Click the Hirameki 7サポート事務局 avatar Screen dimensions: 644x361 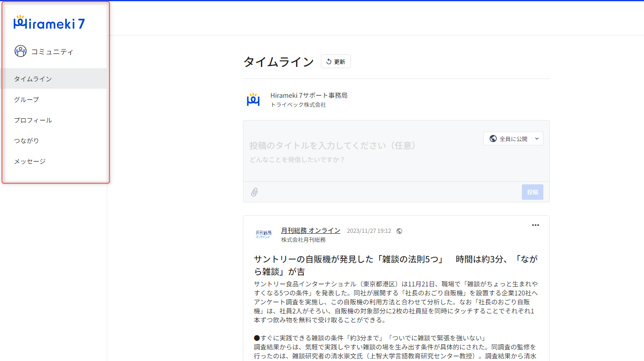[x=253, y=99]
